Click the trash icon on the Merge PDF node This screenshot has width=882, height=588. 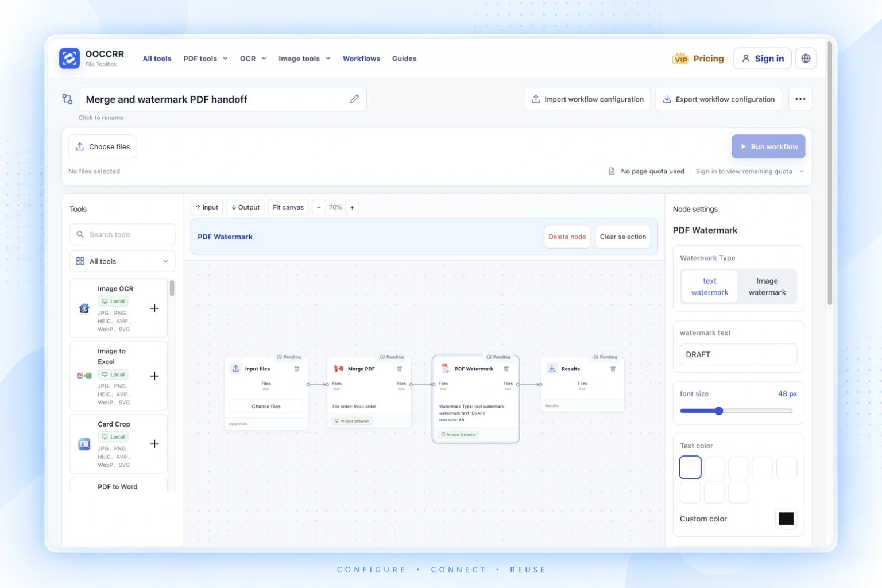point(400,369)
